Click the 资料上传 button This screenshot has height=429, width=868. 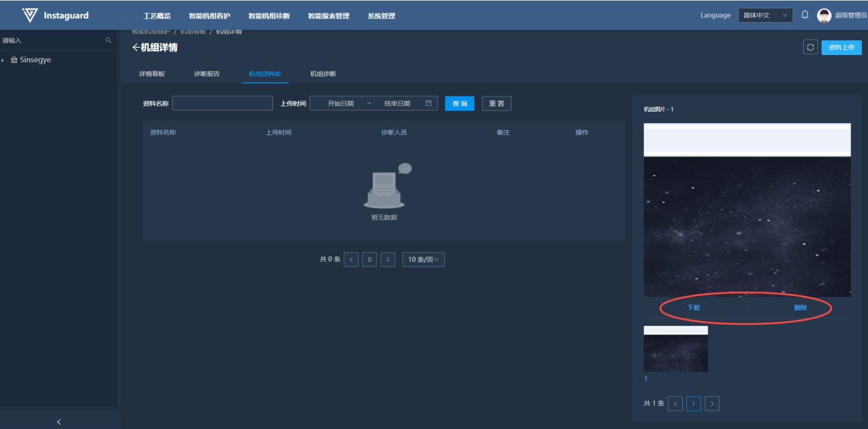click(x=841, y=47)
